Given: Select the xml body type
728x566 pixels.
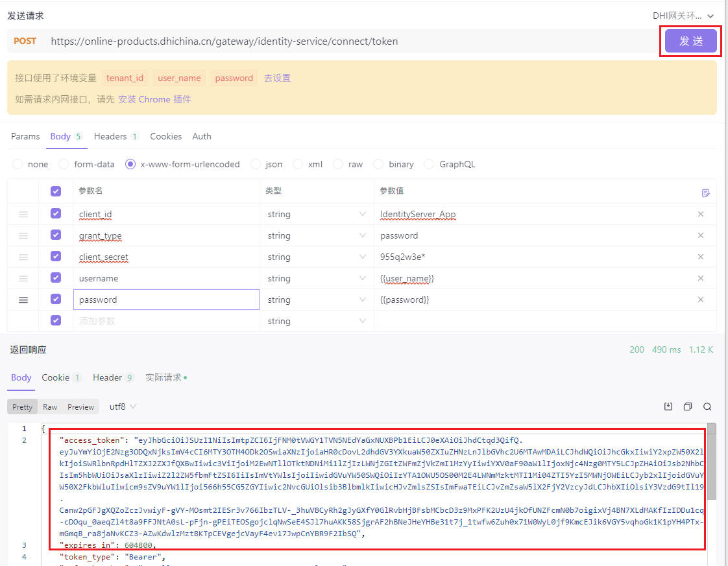Looking at the screenshot, I should coord(308,164).
